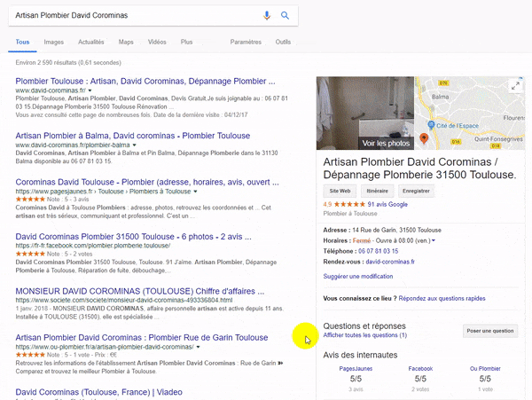This screenshot has width=532, height=400.
Task: Click the phone number 06 07 81 03 15
Action: pos(379,251)
